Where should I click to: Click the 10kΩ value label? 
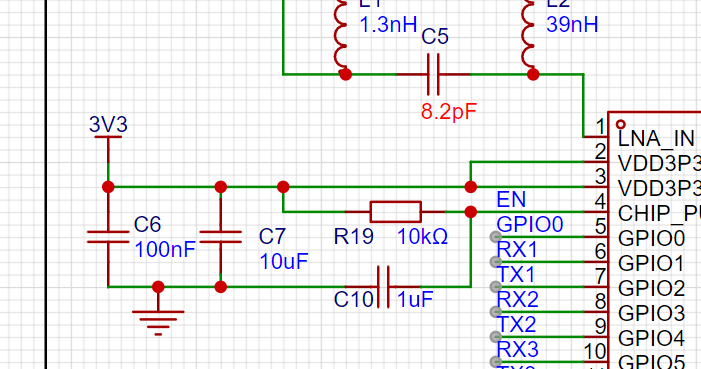point(422,237)
